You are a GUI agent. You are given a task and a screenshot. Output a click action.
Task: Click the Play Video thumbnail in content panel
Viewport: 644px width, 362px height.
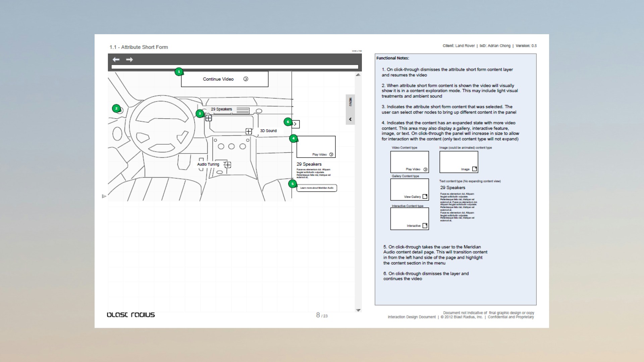coord(316,147)
